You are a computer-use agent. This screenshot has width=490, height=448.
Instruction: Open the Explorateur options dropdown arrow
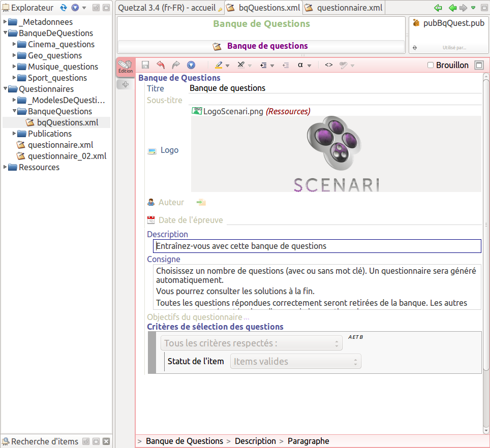84,8
